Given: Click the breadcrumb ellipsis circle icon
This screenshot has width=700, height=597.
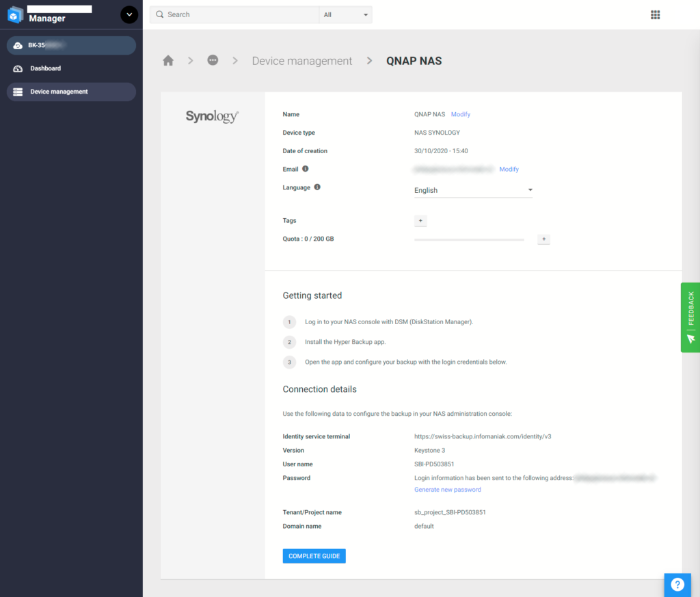Looking at the screenshot, I should (213, 59).
